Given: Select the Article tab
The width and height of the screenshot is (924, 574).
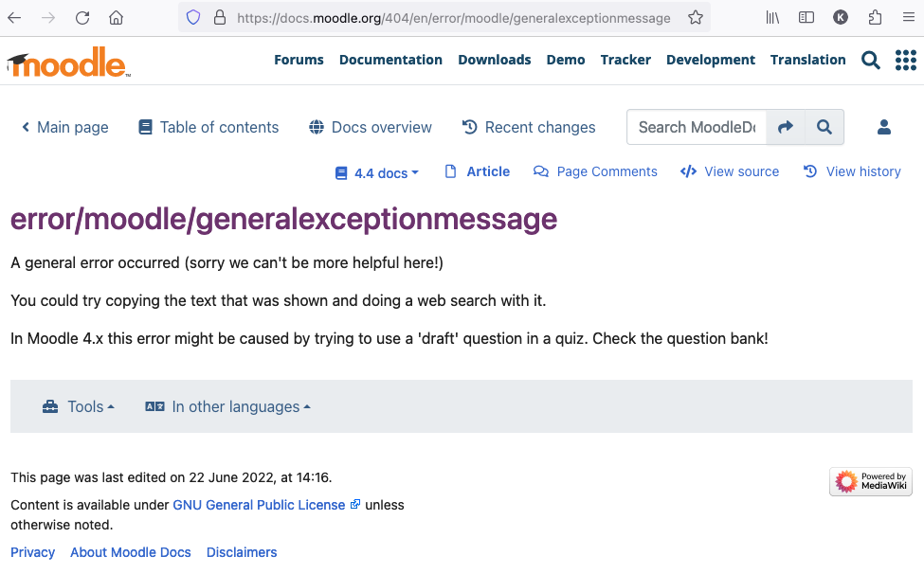Looking at the screenshot, I should (478, 171).
